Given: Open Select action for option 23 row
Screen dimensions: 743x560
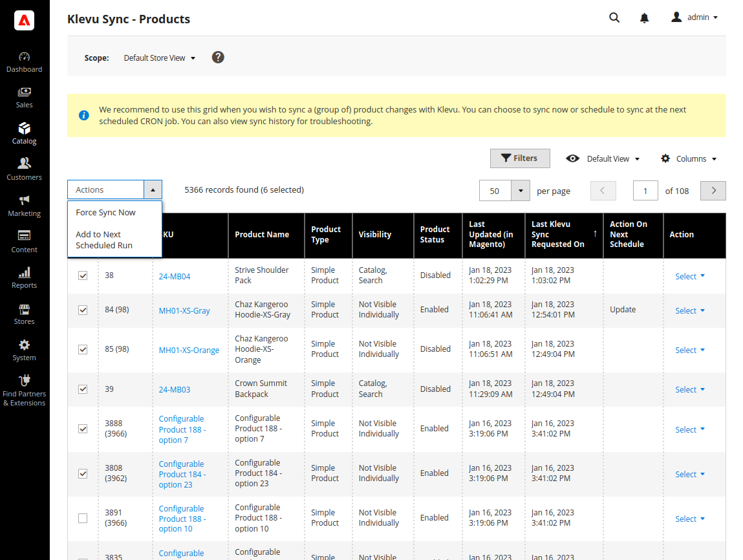Looking at the screenshot, I should pos(690,474).
